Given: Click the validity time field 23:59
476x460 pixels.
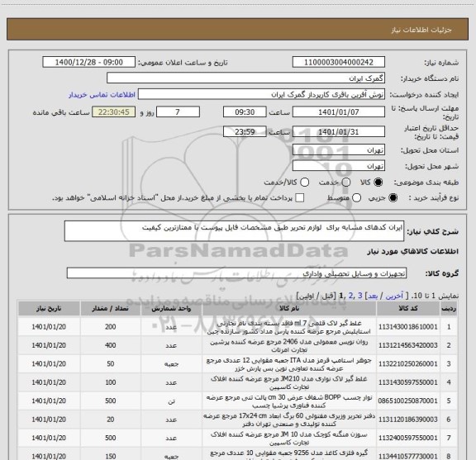Looking at the screenshot, I should point(245,131).
